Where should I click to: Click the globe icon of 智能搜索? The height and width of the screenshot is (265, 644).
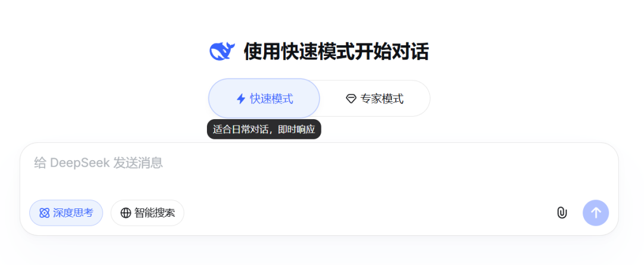126,213
